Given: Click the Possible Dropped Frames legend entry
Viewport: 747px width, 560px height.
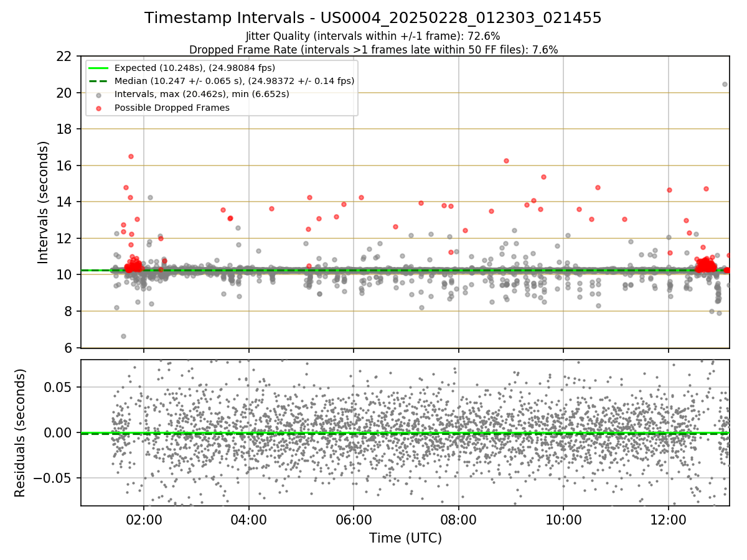Looking at the screenshot, I should (172, 108).
